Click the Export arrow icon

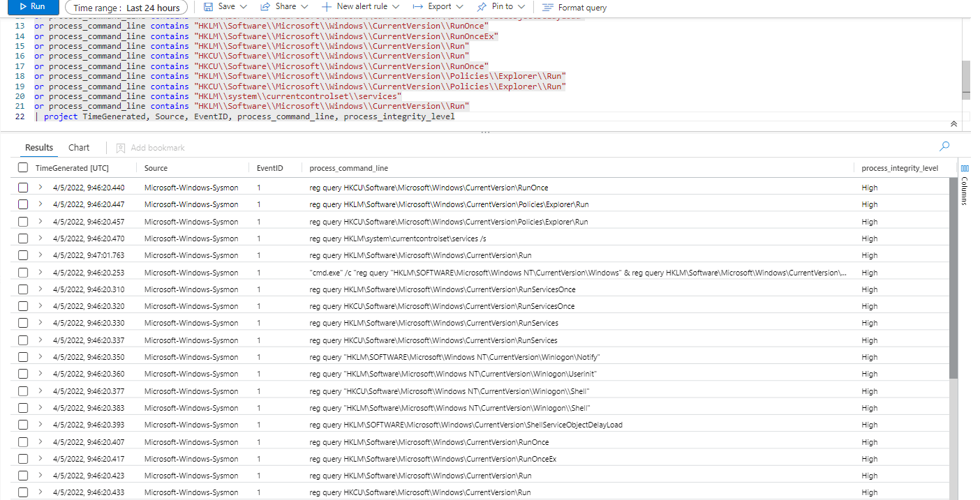pos(418,6)
